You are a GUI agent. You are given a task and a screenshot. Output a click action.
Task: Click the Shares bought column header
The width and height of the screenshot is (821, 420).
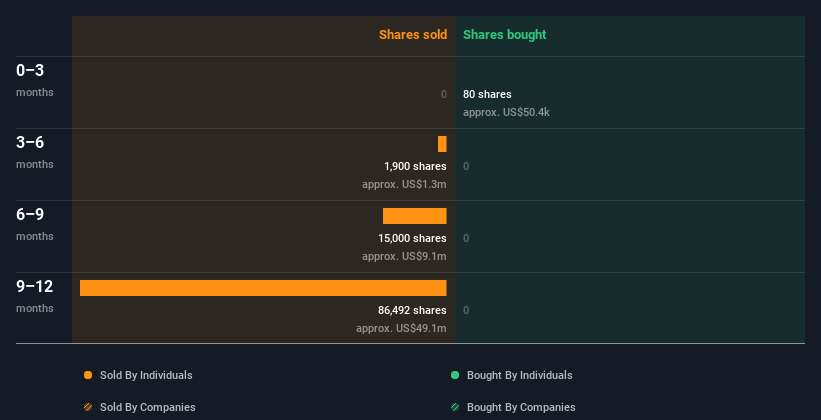click(505, 35)
